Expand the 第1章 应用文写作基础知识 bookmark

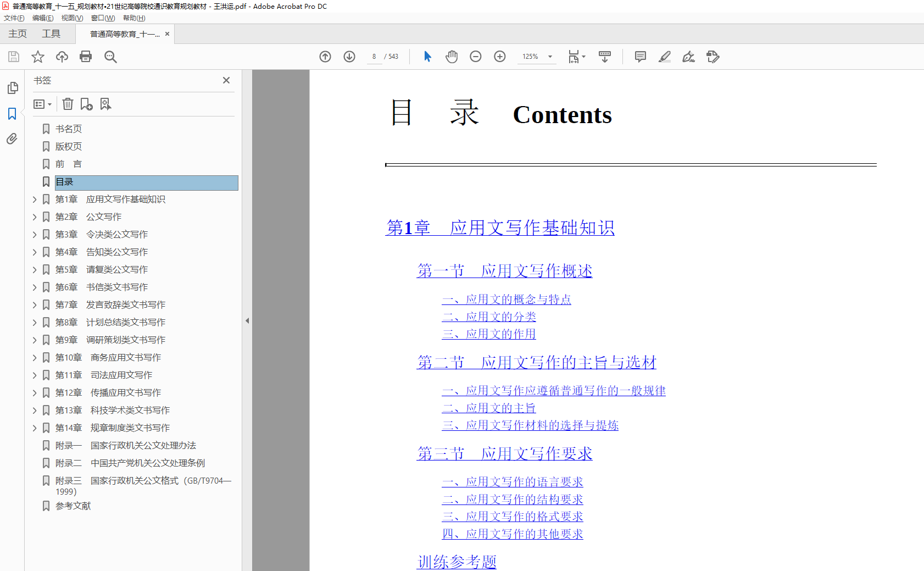35,199
